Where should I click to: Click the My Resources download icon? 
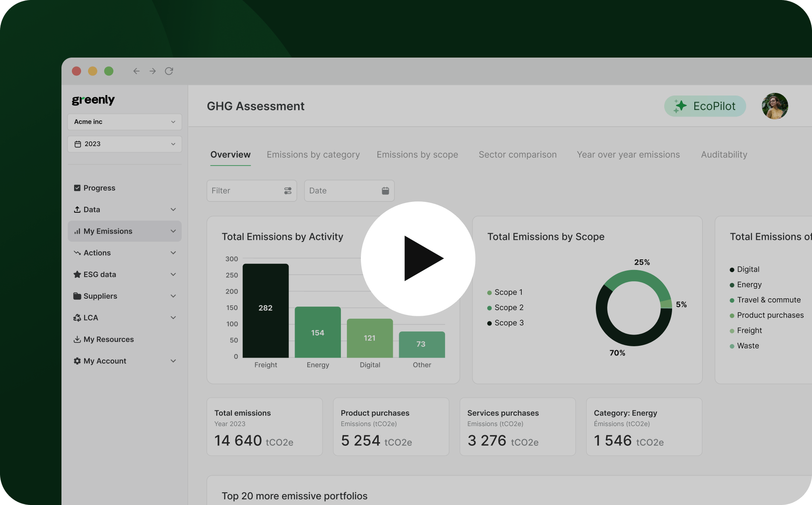tap(77, 339)
